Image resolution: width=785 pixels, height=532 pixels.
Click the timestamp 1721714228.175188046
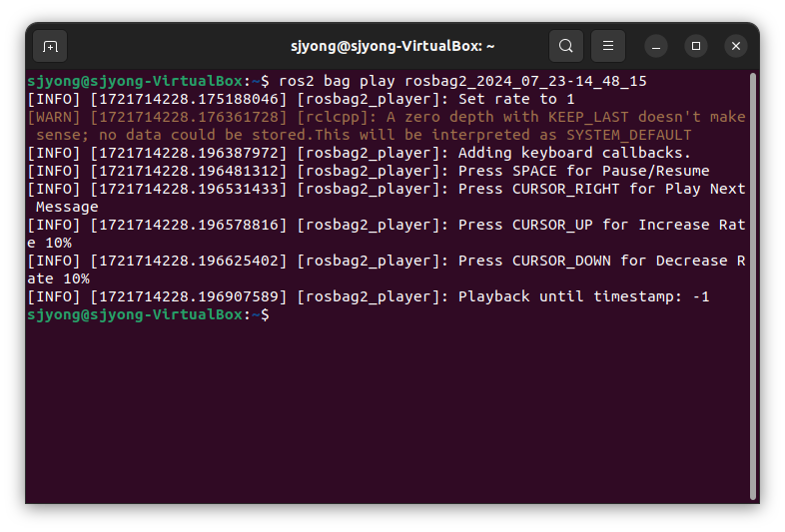coord(189,99)
